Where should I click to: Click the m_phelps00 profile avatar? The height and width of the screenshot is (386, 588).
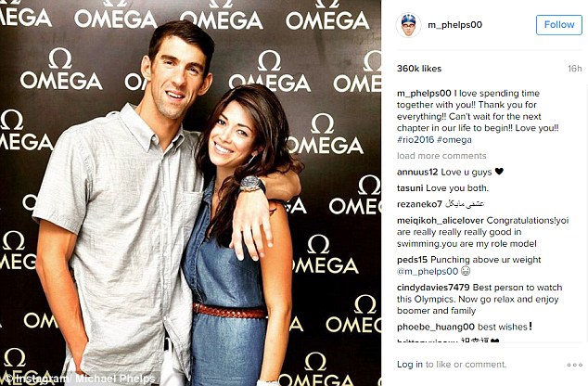408,25
